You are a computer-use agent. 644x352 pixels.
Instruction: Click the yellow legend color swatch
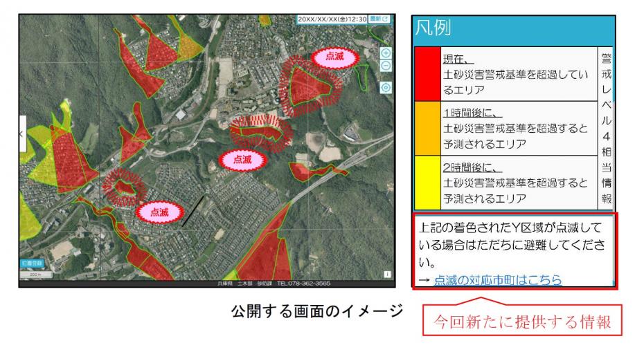point(427,183)
